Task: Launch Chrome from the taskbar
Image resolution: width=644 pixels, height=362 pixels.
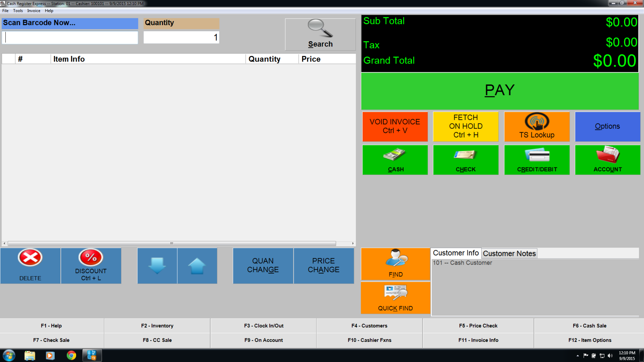Action: [71, 355]
